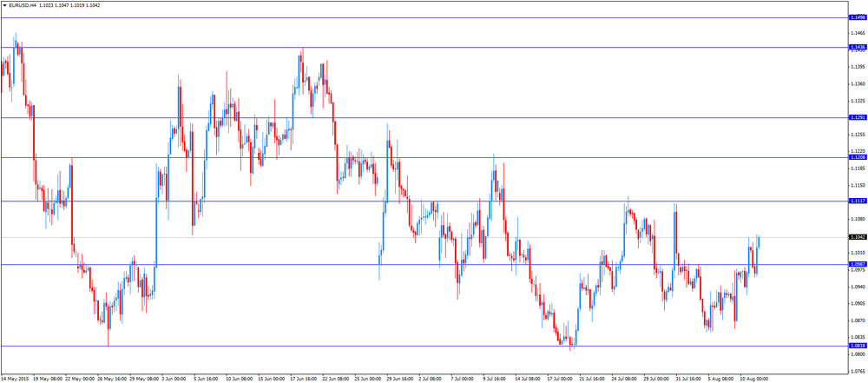Click the 15 Jun 00:00 time label
Screen dimensions: 868x383
click(272, 379)
